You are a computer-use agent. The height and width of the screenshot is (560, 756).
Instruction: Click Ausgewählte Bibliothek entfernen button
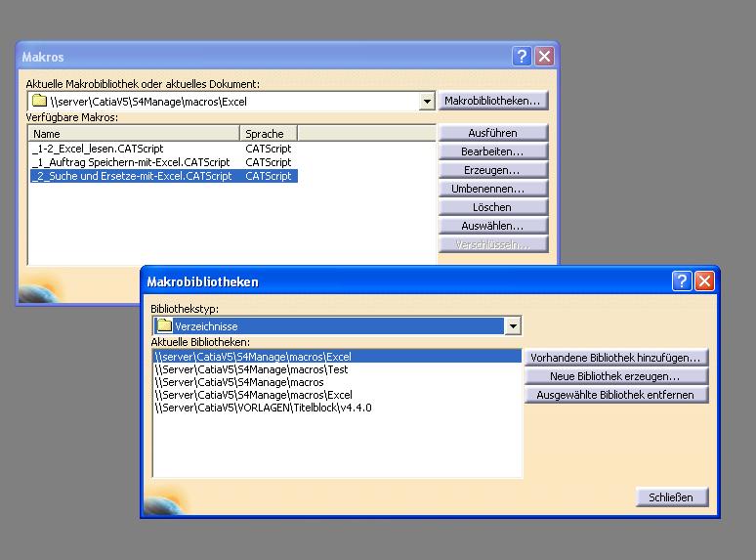(x=615, y=395)
